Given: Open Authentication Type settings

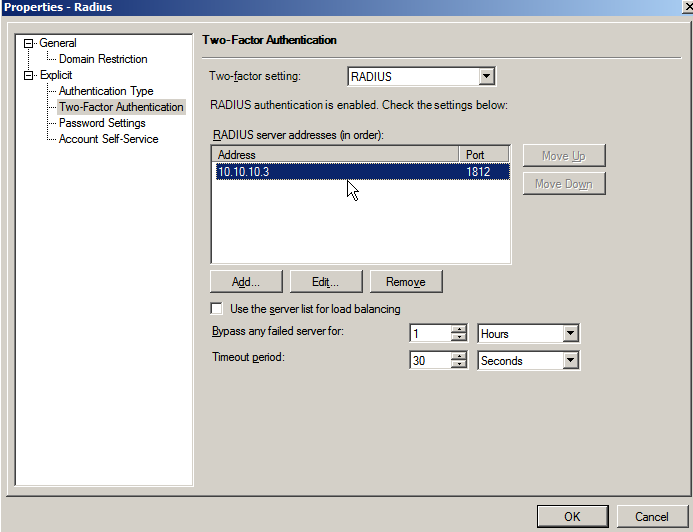Looking at the screenshot, I should tap(106, 91).
